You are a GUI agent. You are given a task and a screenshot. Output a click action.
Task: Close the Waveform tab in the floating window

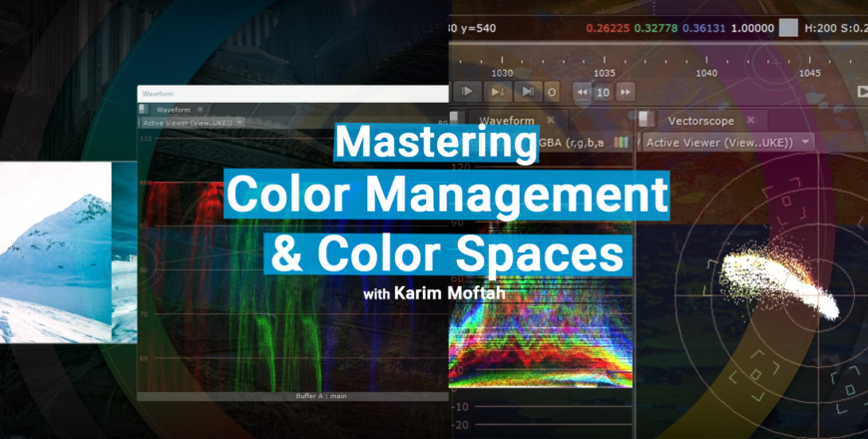(201, 110)
